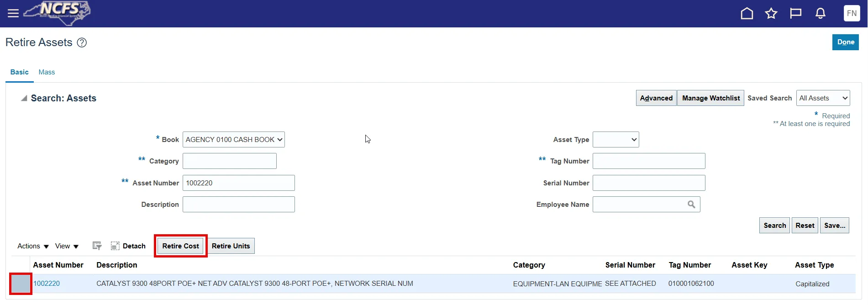The width and height of the screenshot is (868, 305).
Task: Click the Tag Number column header
Action: [x=690, y=265]
